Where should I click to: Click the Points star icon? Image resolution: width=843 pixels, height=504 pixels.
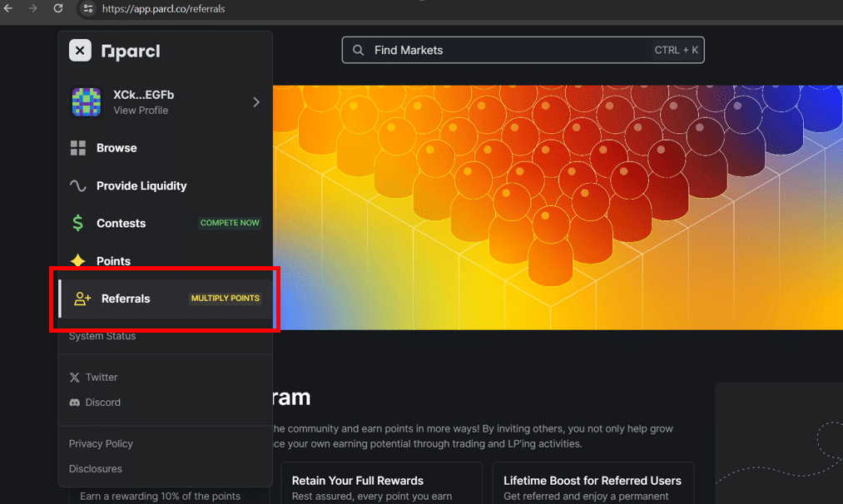[x=78, y=260]
